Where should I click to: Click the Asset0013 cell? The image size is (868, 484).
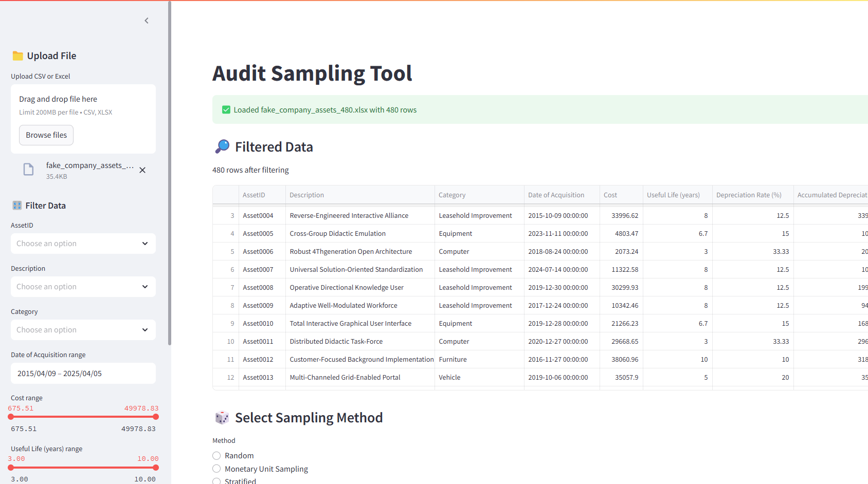click(262, 377)
